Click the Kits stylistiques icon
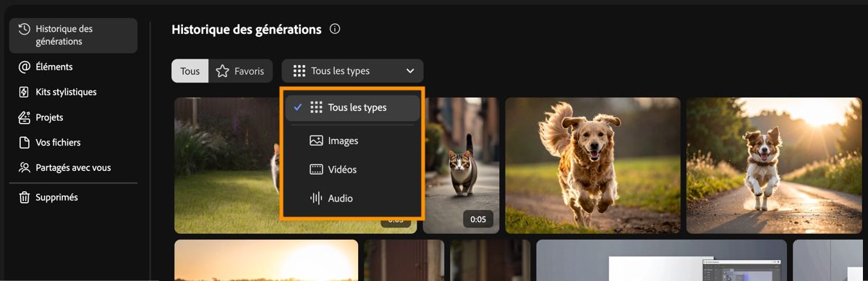 pyautogui.click(x=24, y=92)
